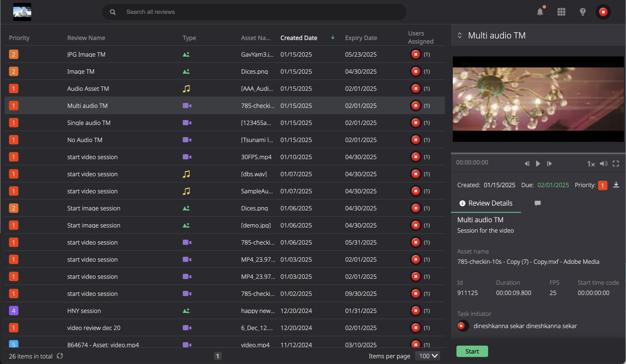Open the apps grid menu
Viewport: 626px width, 364px height.
tap(561, 12)
